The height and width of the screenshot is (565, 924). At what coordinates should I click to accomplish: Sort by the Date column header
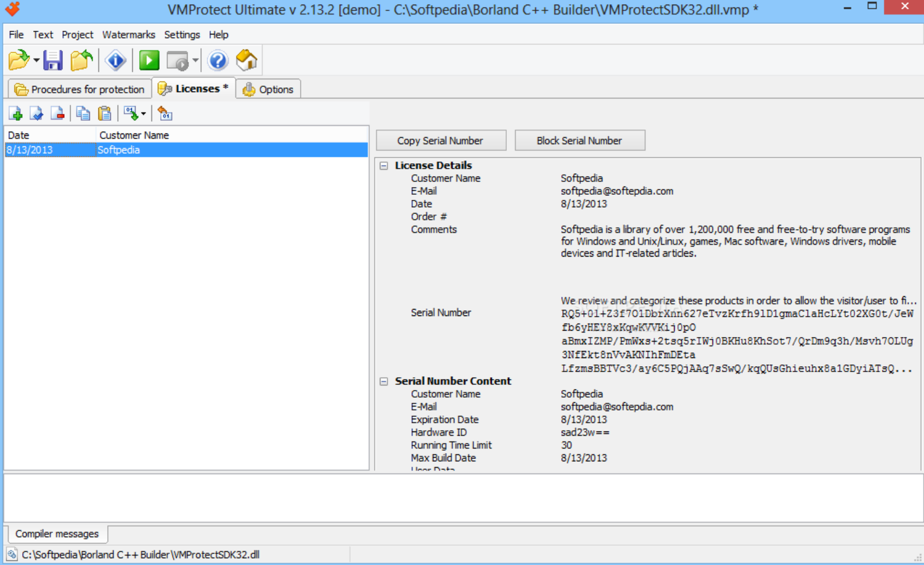[x=50, y=135]
